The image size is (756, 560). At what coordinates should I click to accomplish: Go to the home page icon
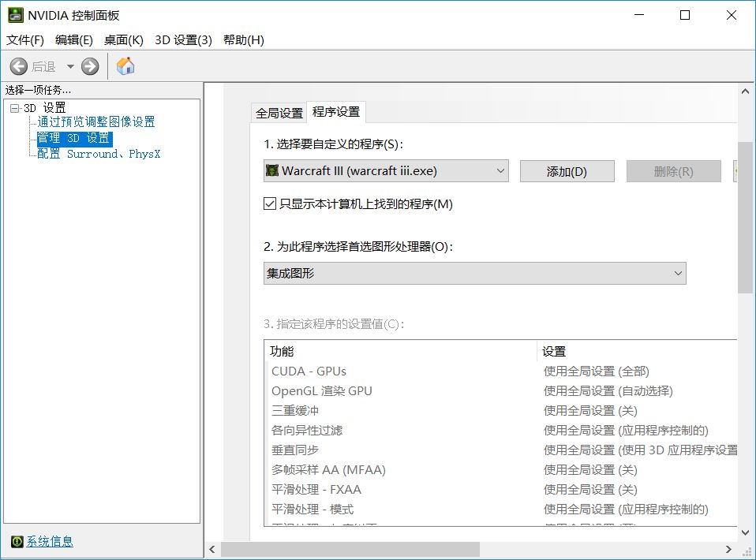[125, 66]
